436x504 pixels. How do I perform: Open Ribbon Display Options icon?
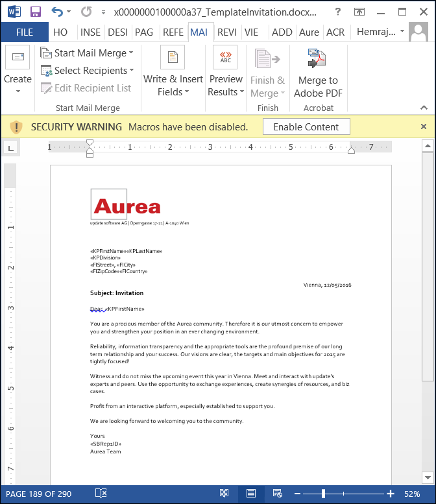click(x=359, y=12)
